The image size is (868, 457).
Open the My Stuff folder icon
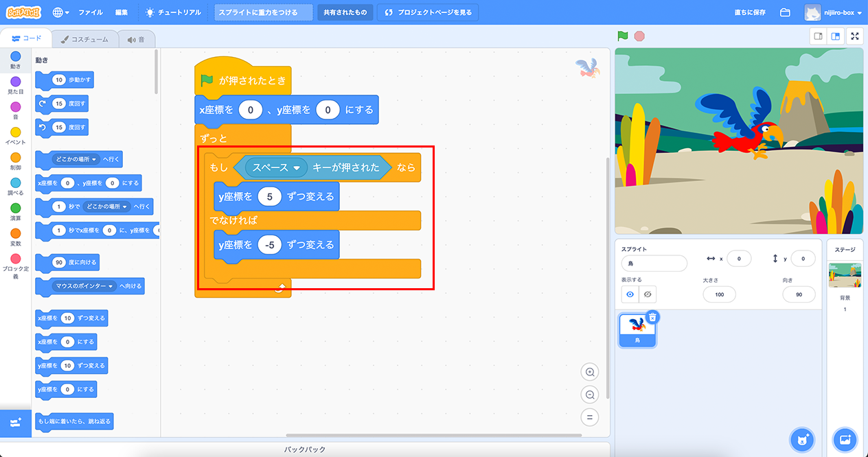786,12
